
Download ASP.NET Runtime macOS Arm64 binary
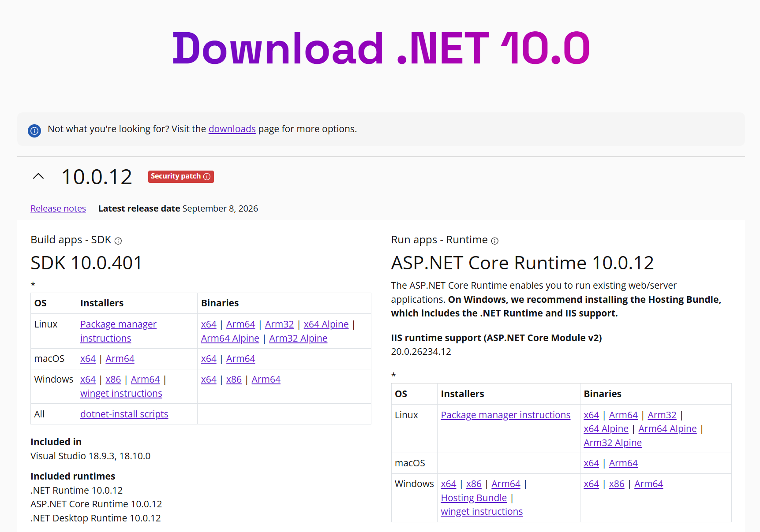point(623,463)
